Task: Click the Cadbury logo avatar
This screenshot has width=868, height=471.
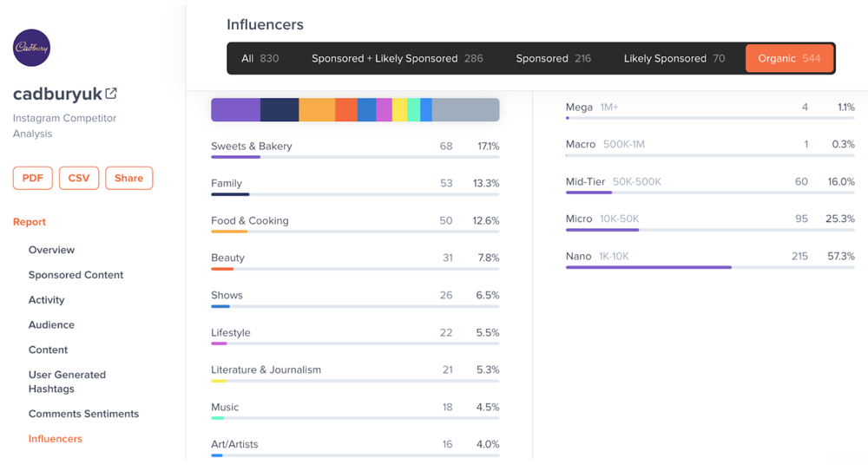Action: pyautogui.click(x=31, y=48)
